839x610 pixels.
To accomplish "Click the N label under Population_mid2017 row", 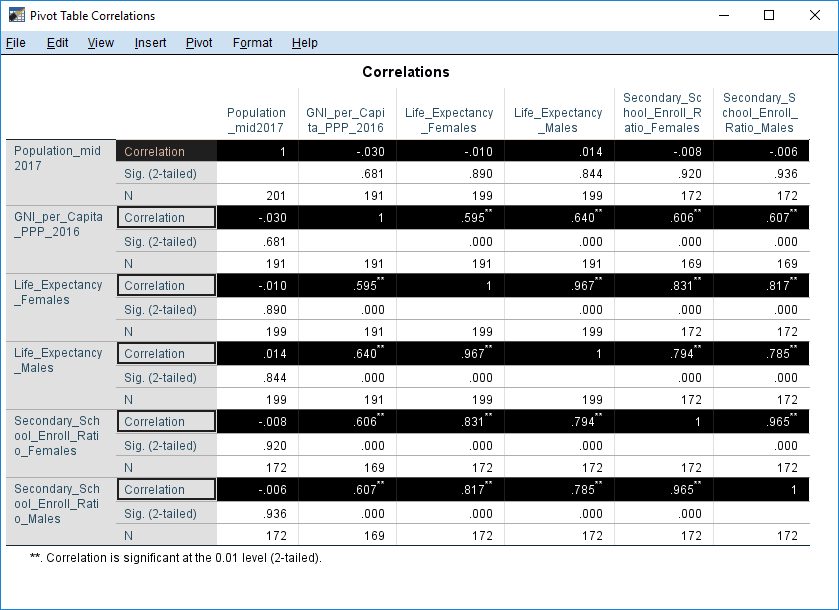I will tap(166, 195).
